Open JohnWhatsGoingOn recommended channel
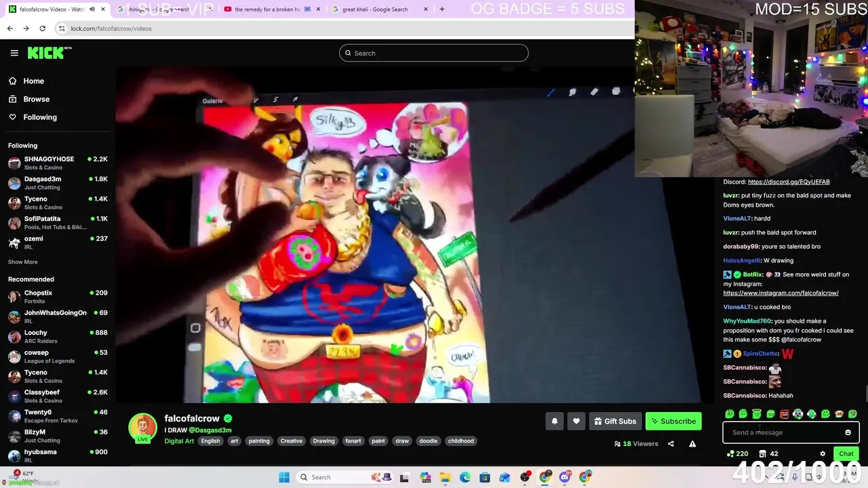 (57, 317)
